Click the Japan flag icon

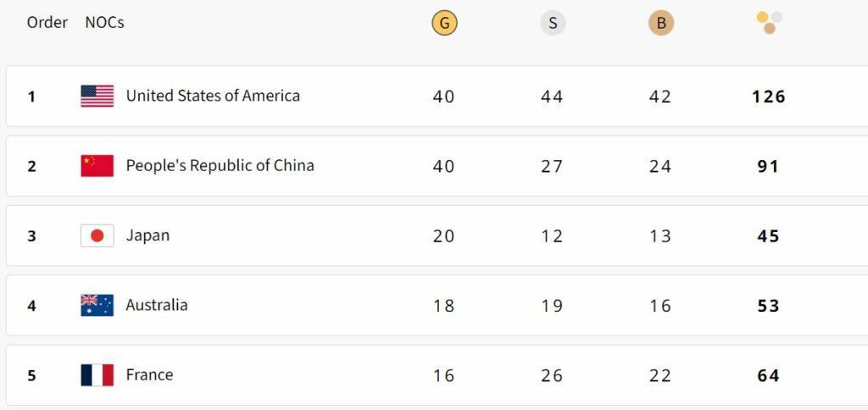click(97, 235)
